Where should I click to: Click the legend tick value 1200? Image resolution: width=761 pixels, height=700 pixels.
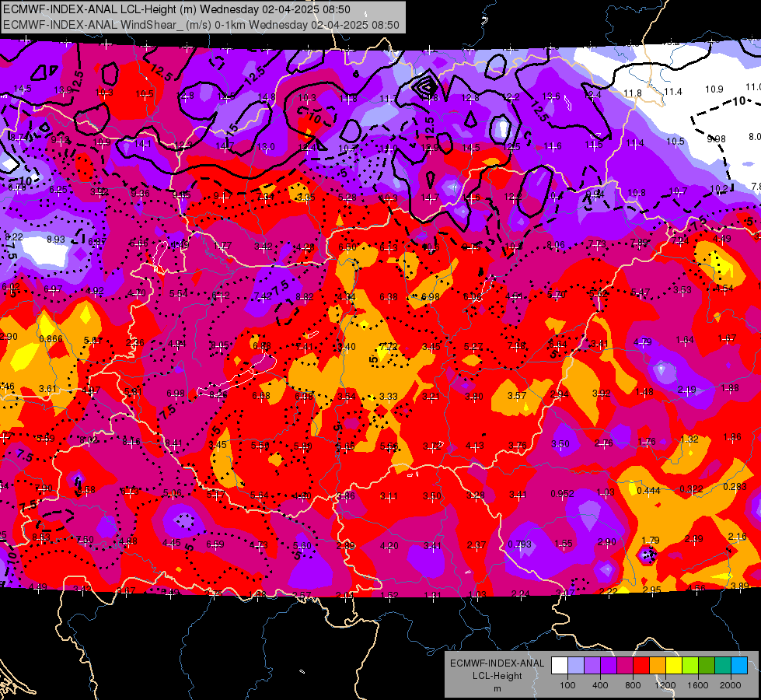pos(665,685)
